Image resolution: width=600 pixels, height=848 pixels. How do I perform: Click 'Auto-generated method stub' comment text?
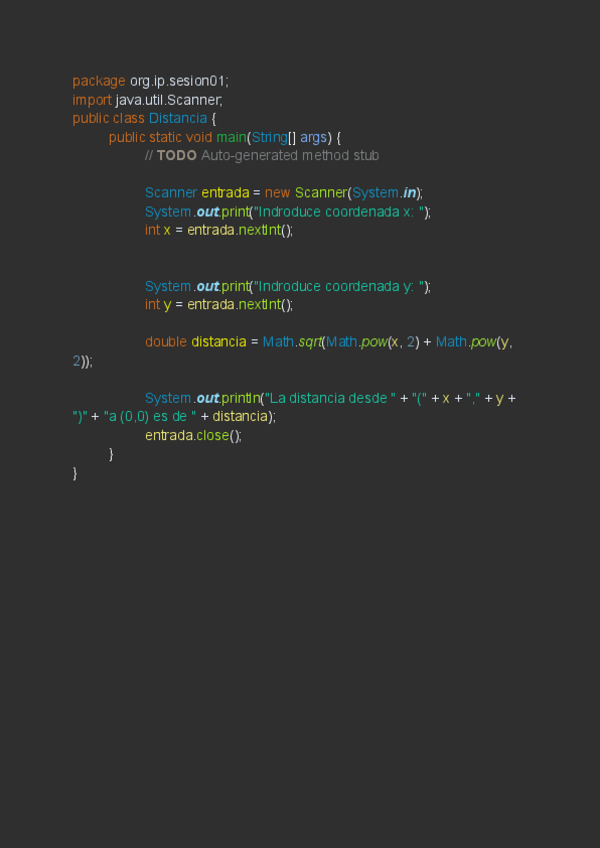pyautogui.click(x=290, y=155)
